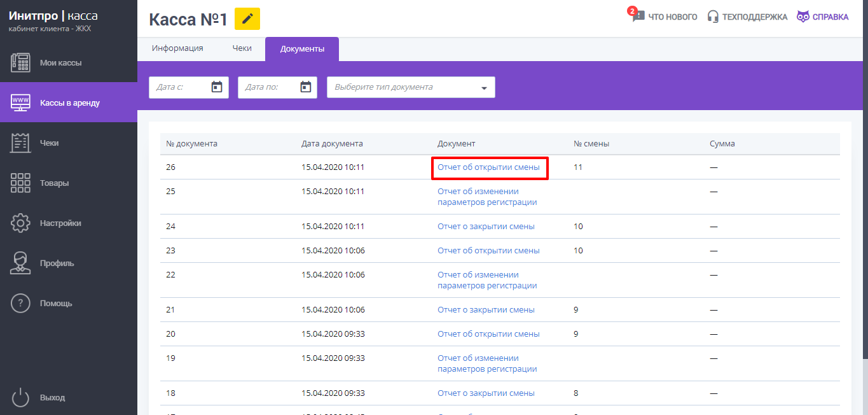Click the owl help icon
This screenshot has width=868, height=415.
pos(803,17)
